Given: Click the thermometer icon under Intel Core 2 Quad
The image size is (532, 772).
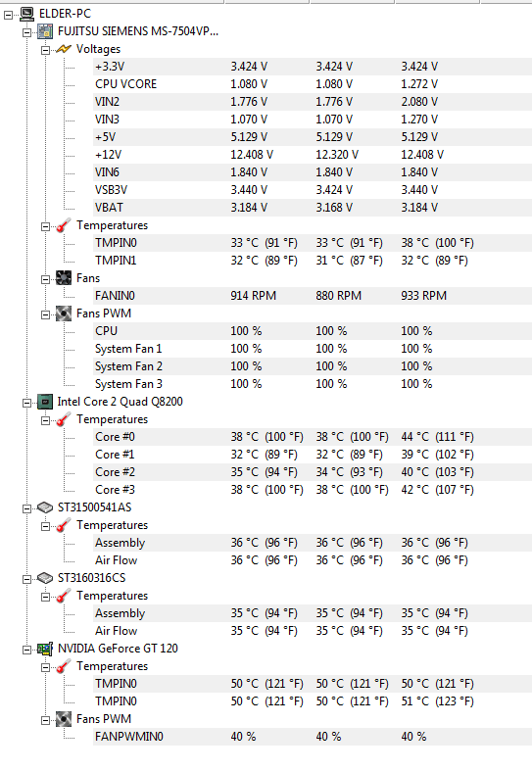Looking at the screenshot, I should click(64, 419).
